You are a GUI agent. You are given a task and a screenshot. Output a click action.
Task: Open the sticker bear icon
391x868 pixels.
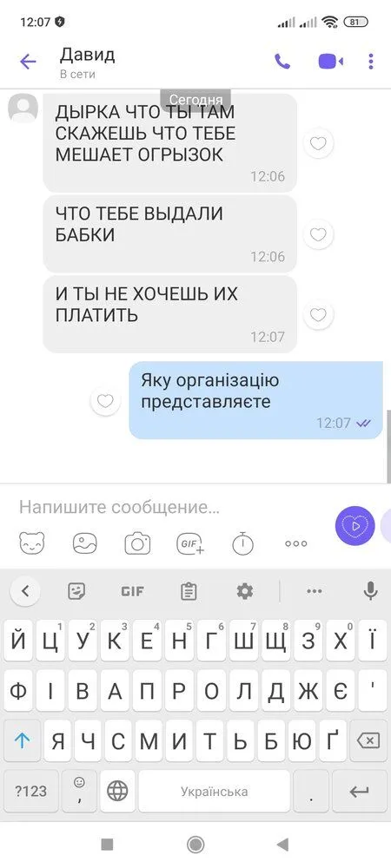pos(32,543)
